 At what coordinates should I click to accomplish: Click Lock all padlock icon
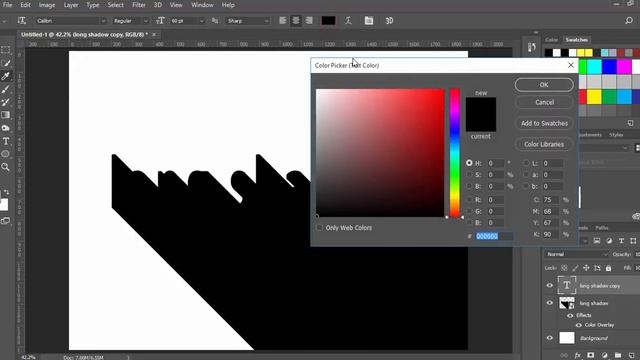609,268
